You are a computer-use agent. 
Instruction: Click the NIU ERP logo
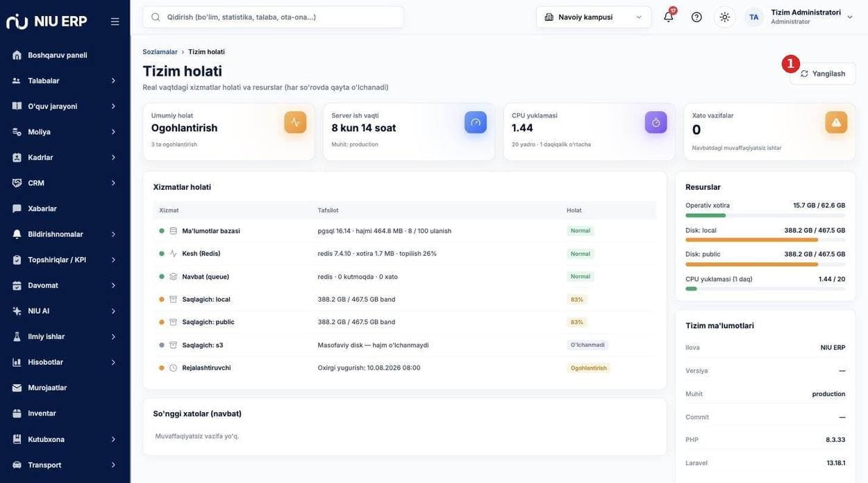[47, 22]
